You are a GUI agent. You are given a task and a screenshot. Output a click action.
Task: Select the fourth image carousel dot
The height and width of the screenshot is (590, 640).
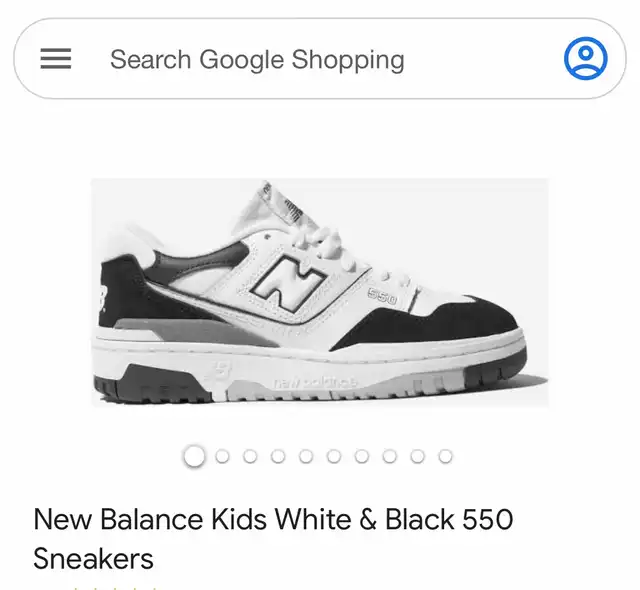[278, 457]
